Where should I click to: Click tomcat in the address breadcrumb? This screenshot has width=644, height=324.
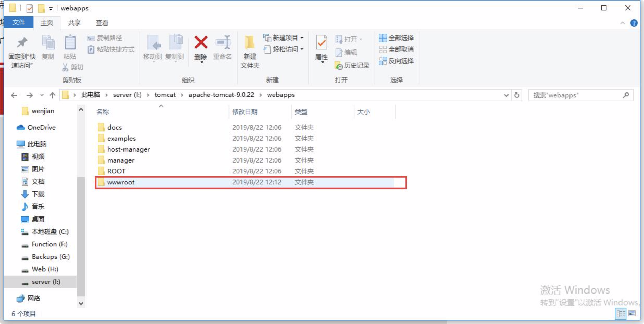coord(165,95)
